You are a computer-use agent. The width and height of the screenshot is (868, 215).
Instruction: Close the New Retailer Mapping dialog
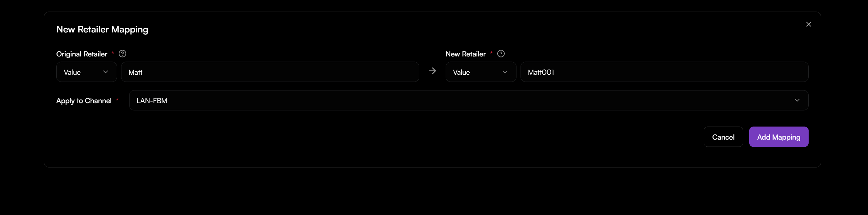[x=808, y=24]
